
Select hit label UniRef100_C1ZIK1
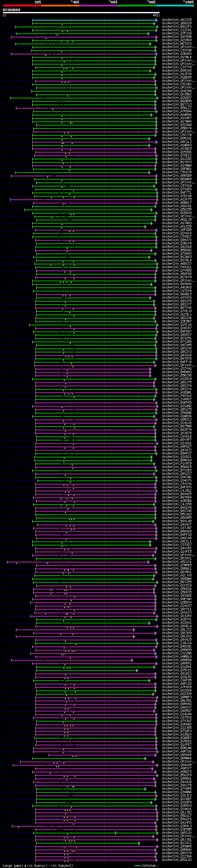[177, 30]
